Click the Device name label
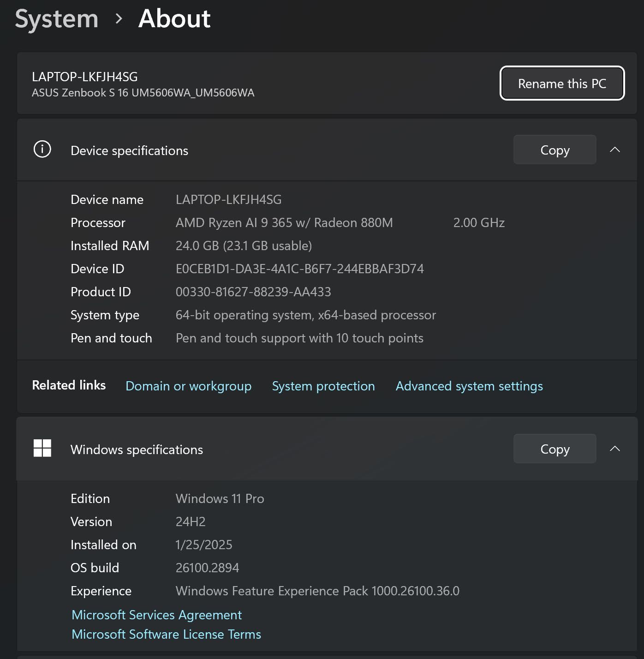The image size is (644, 659). coord(107,199)
